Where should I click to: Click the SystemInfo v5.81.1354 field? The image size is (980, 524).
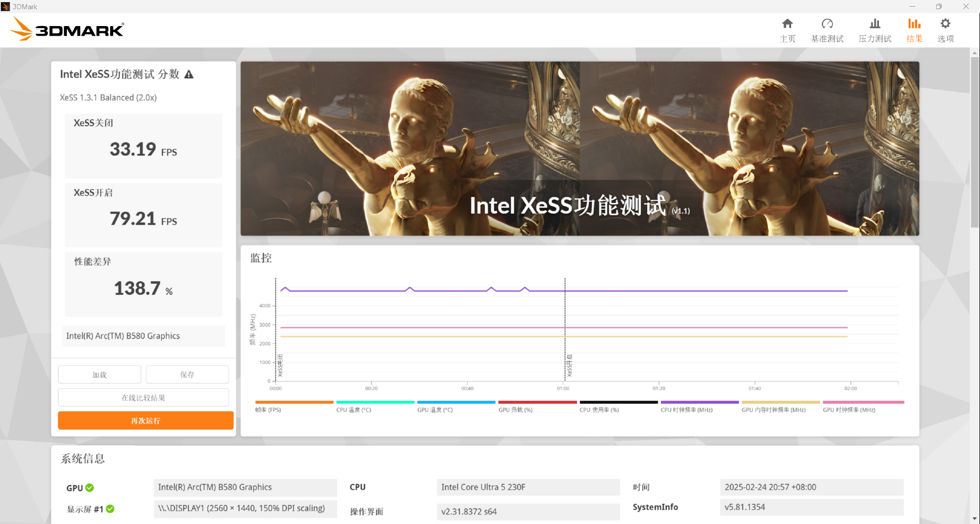812,507
